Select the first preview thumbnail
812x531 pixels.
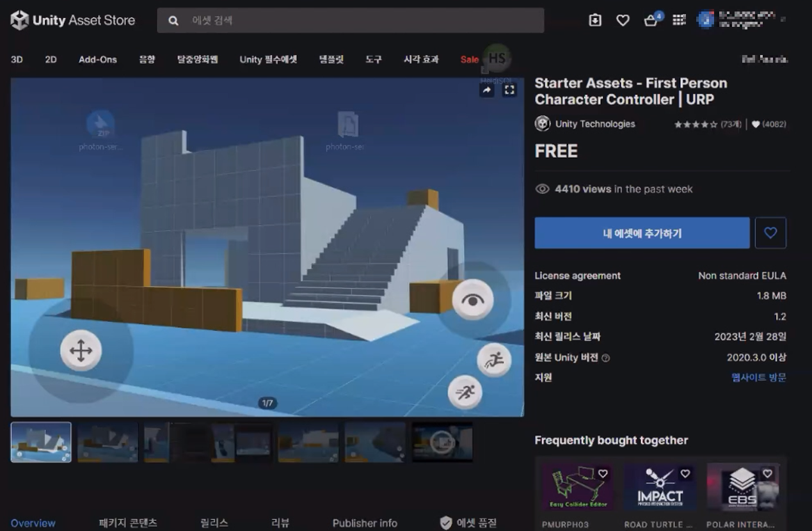41,442
